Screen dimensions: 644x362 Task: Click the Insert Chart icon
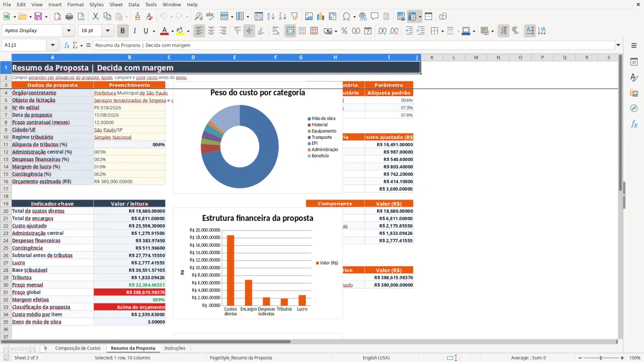[x=321, y=17]
